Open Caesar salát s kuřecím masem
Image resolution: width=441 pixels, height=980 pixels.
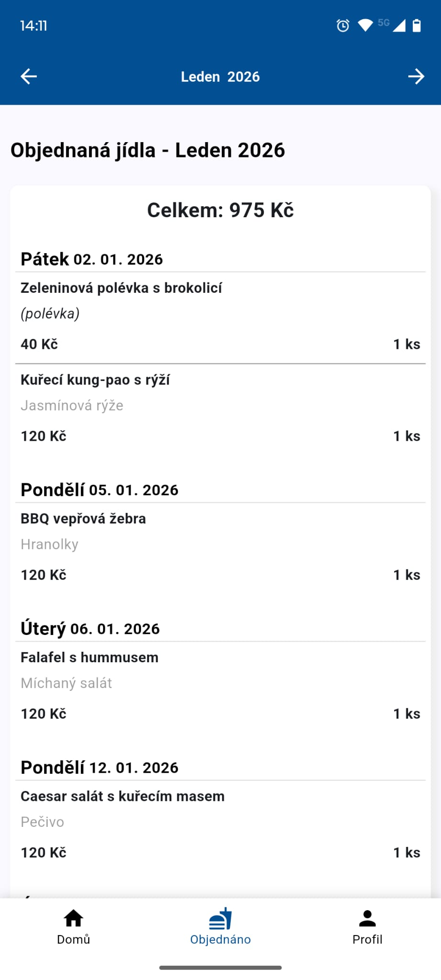point(123,796)
